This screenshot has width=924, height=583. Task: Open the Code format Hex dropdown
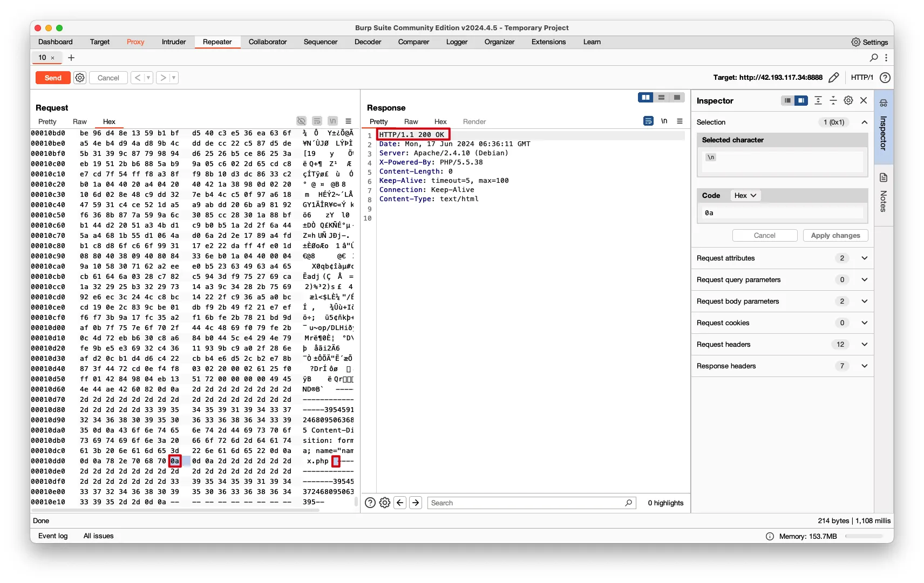point(745,196)
